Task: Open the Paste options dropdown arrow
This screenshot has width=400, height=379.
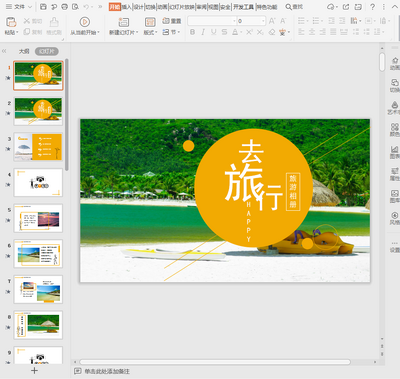Action: tap(17, 33)
